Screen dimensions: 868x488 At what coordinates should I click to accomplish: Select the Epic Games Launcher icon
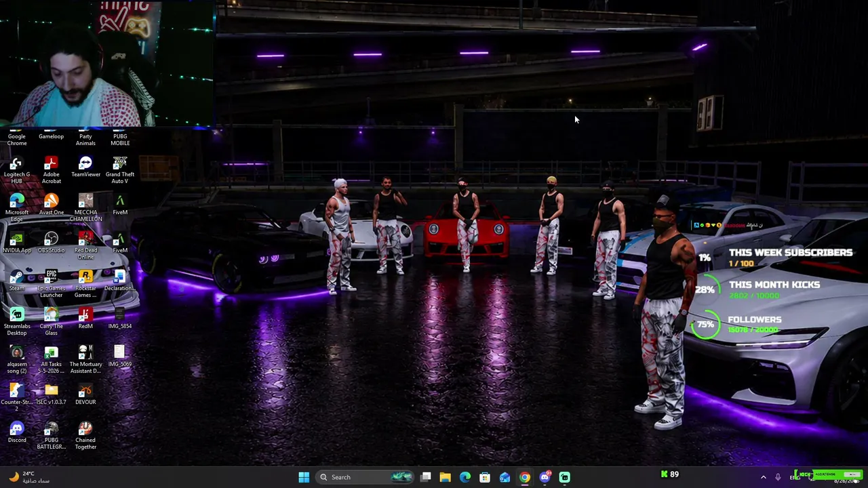click(51, 284)
